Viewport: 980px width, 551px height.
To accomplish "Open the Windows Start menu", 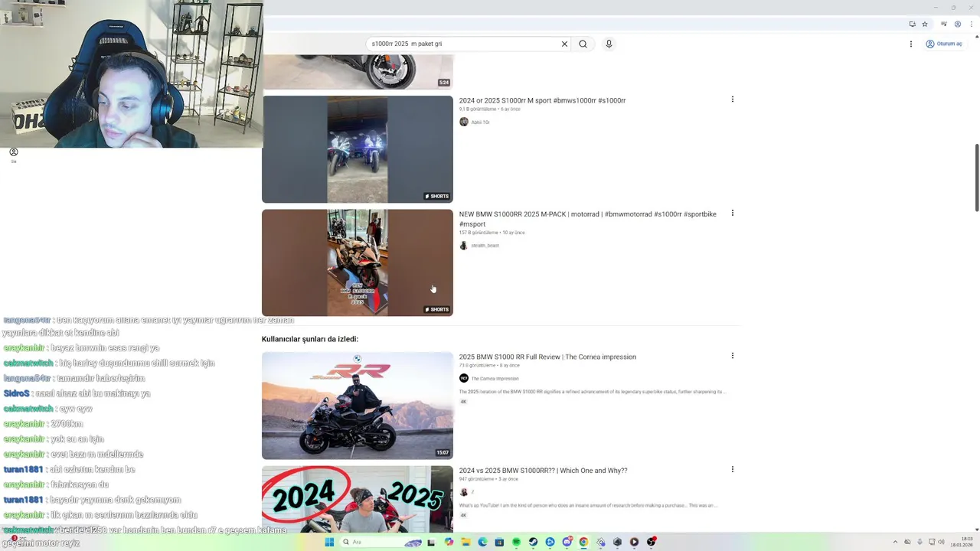I will 329,542.
